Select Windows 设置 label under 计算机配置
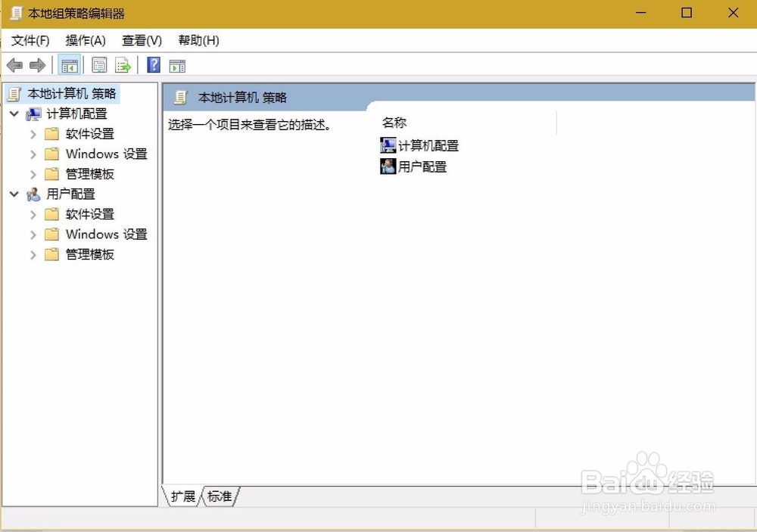Viewport: 757px width, 532px height. (x=106, y=154)
